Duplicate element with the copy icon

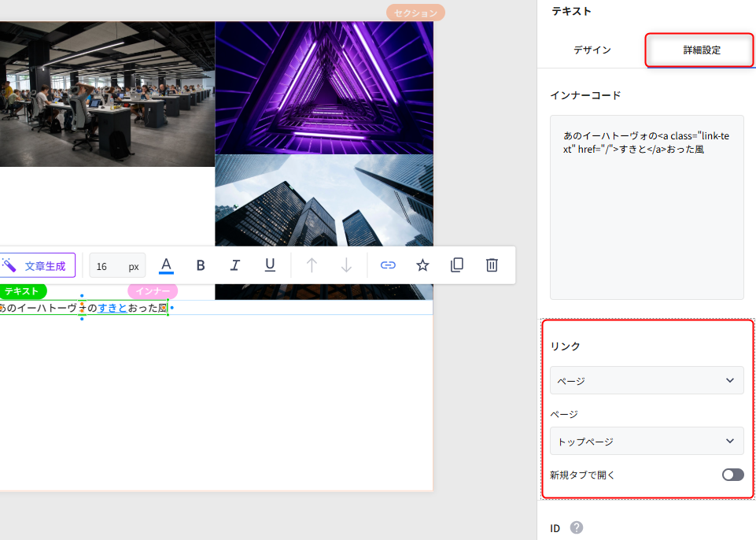coord(457,265)
